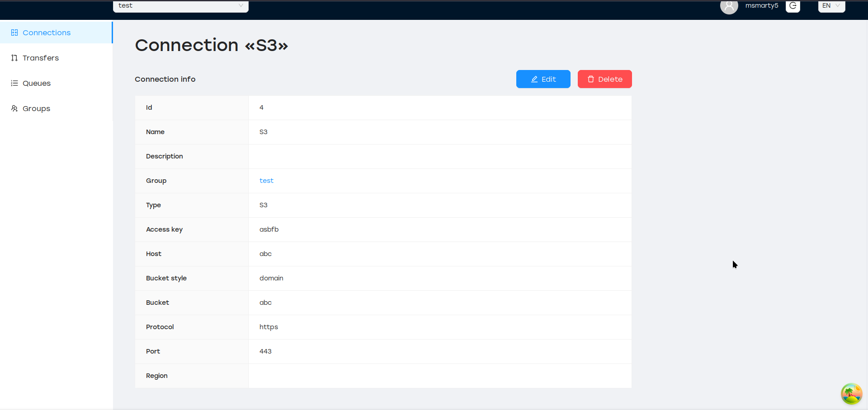Image resolution: width=868 pixels, height=410 pixels.
Task: Click the msmarty5 username
Action: pyautogui.click(x=762, y=6)
